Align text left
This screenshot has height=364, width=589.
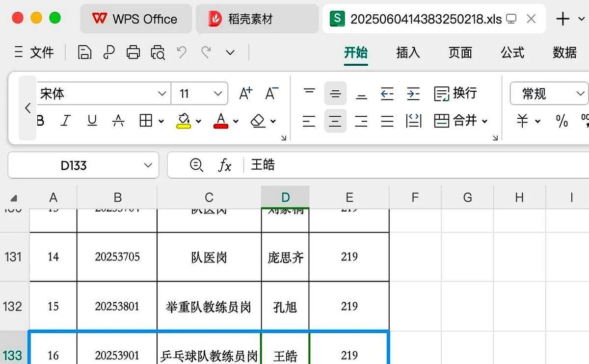[x=309, y=121]
